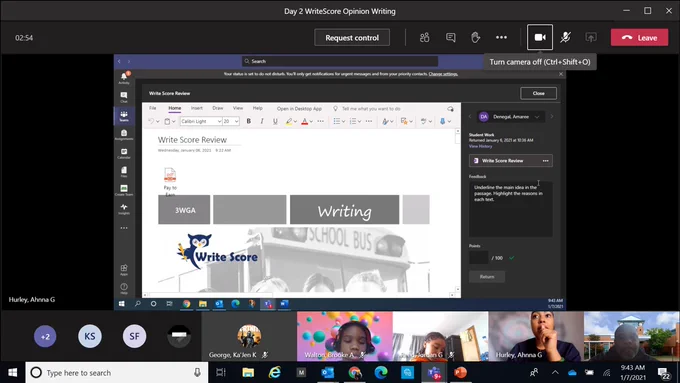This screenshot has height=383, width=680.
Task: Switch to the Insert ribbon tab
Action: 197,108
